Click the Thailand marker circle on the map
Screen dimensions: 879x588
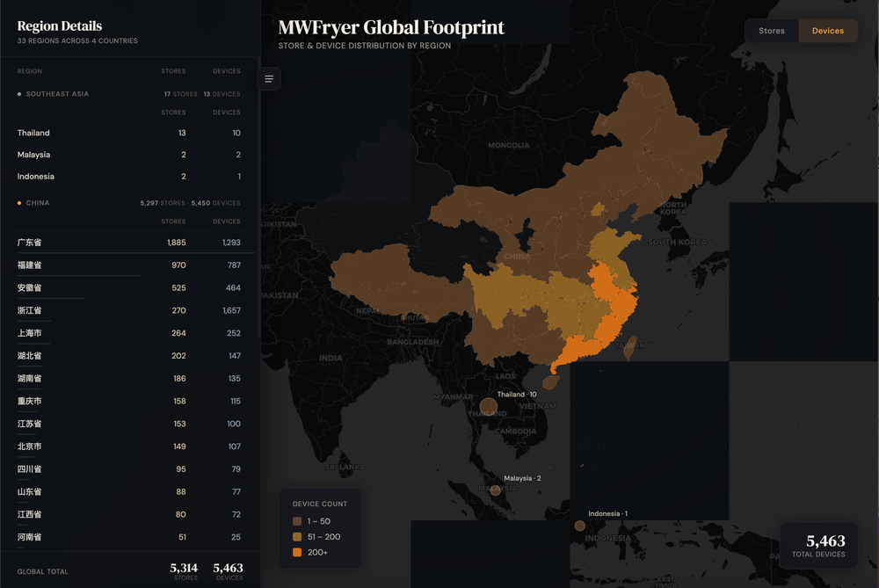point(488,406)
